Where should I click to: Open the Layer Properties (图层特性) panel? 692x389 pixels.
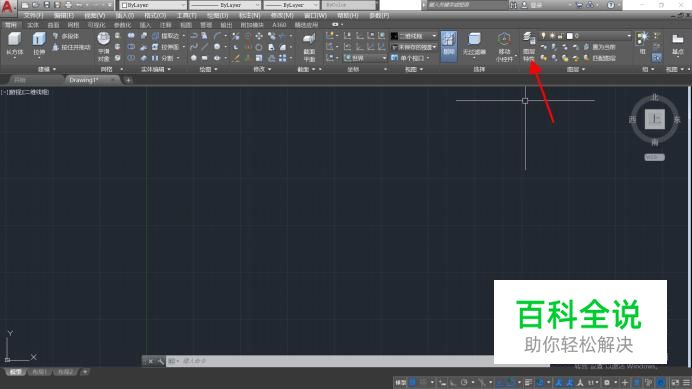click(x=529, y=46)
